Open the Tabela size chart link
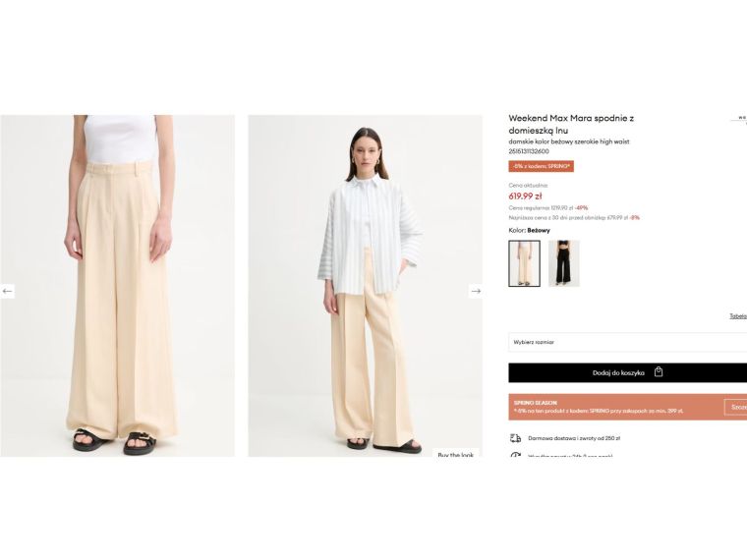 tap(738, 316)
